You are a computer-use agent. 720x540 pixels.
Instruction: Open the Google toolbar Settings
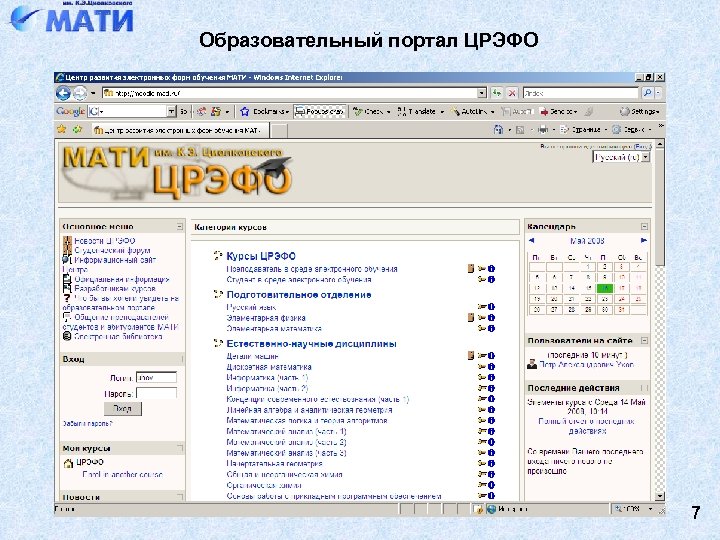pyautogui.click(x=640, y=111)
